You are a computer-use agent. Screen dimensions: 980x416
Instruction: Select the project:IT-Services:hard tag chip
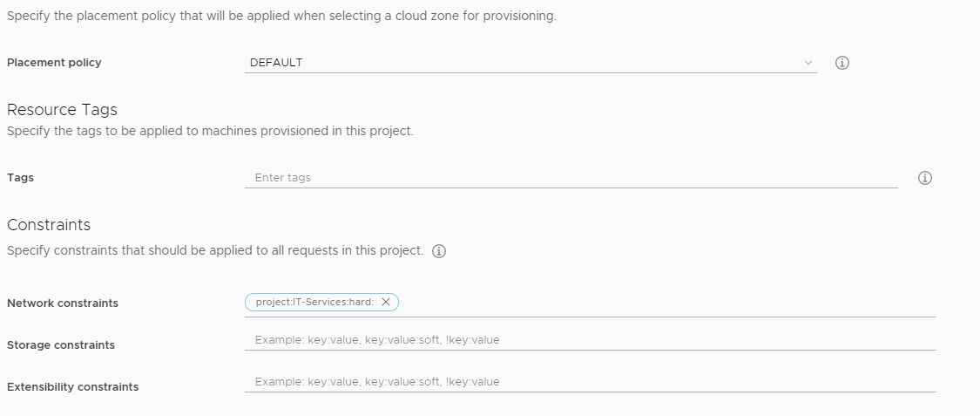tap(314, 302)
